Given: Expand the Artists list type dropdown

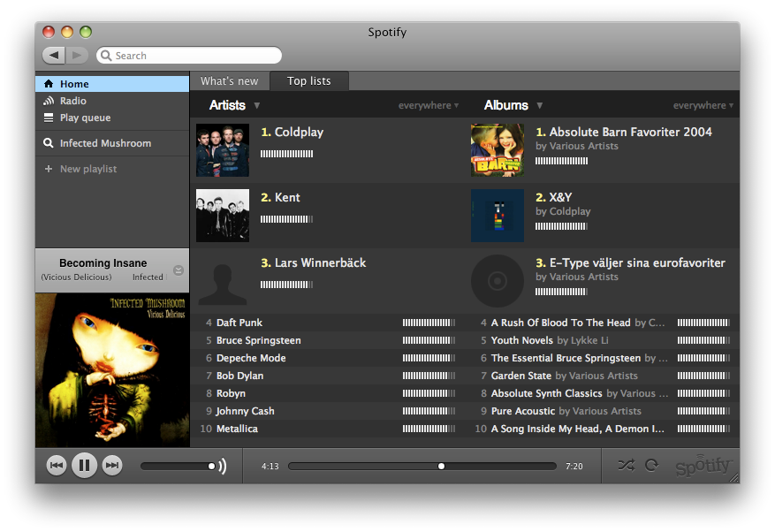Looking at the screenshot, I should (x=257, y=105).
